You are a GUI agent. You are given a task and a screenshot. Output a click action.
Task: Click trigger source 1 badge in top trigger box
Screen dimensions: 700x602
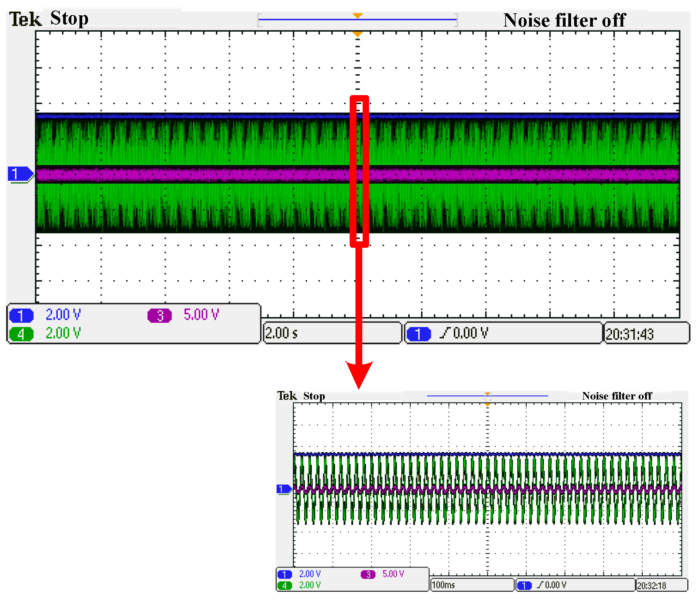(x=419, y=334)
